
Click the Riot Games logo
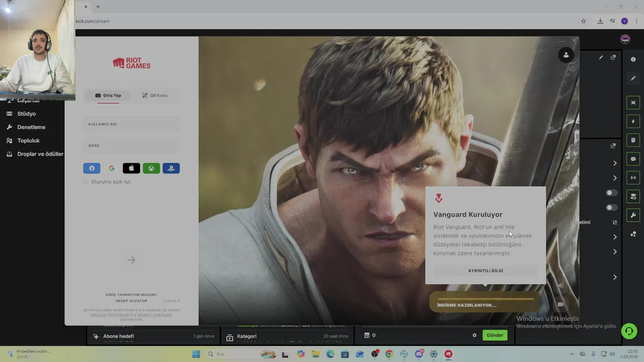131,63
